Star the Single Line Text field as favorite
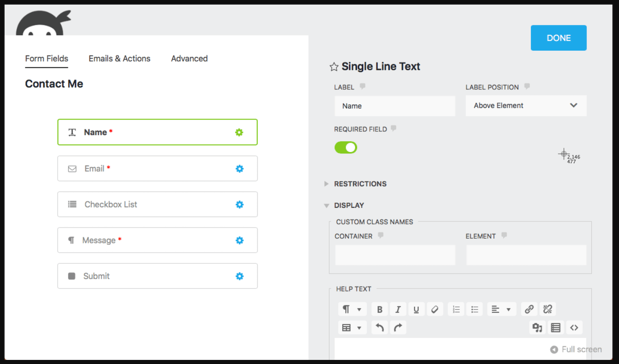 tap(334, 67)
